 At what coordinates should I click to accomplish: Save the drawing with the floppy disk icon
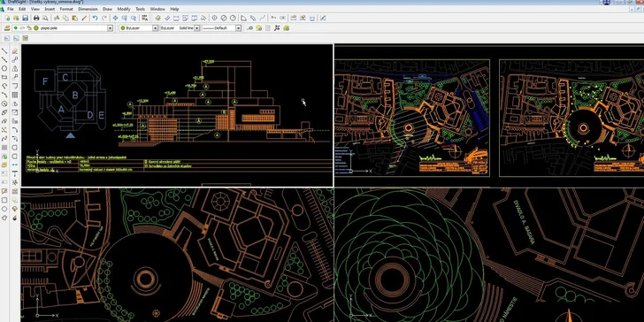point(25,18)
